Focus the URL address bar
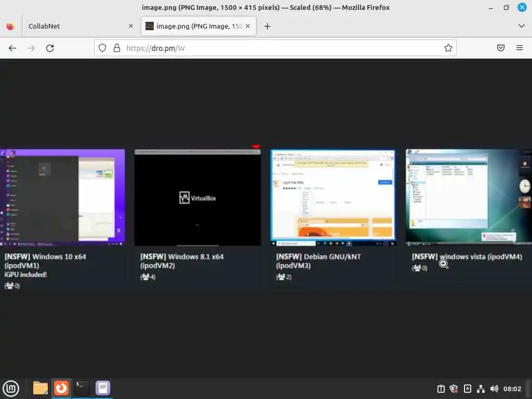The height and width of the screenshot is (399, 532). tap(275, 48)
